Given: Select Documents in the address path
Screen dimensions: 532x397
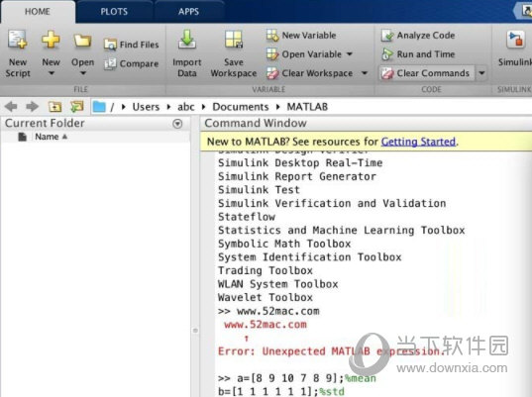Looking at the screenshot, I should (x=241, y=107).
